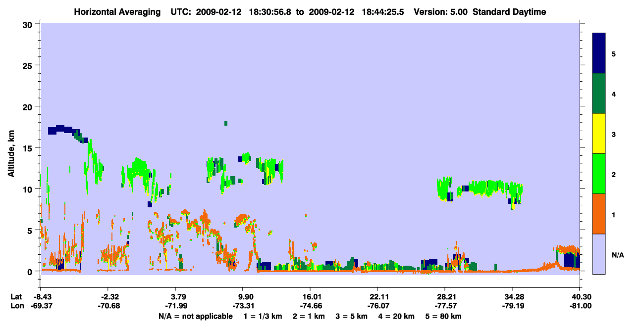Click the '3 = 5 km' legend note
The image size is (644, 330).
point(352,316)
